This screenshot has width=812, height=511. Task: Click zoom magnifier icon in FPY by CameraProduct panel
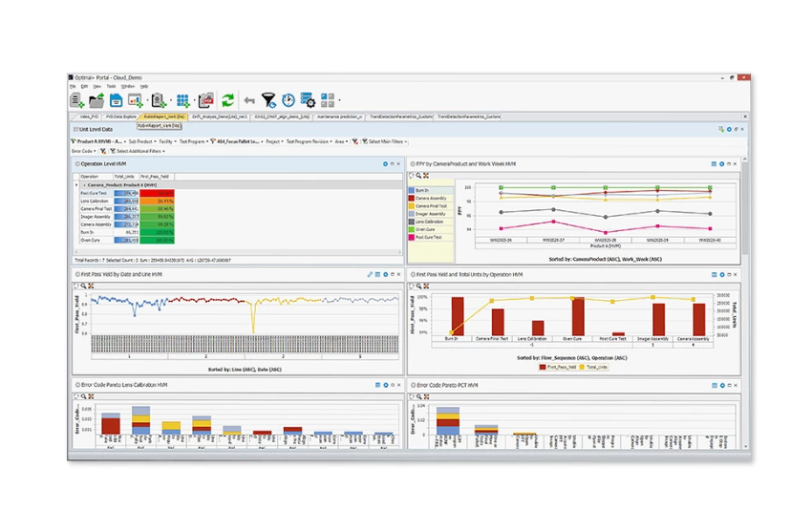[418, 176]
